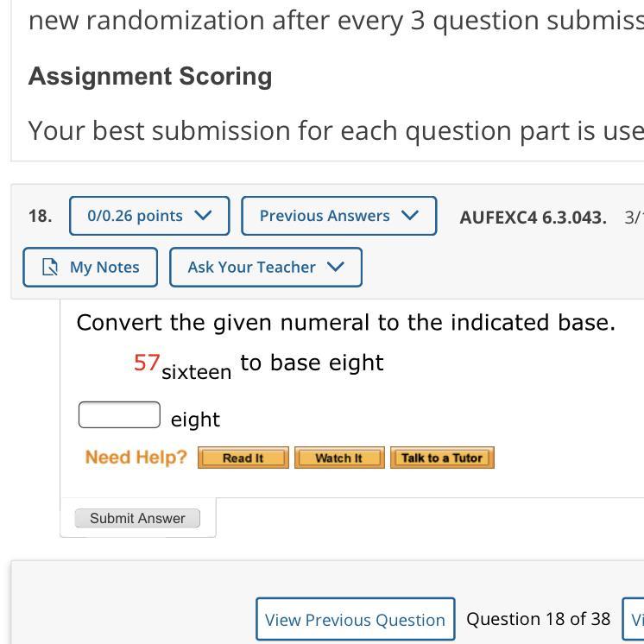Open the Previous Answers dropdown

tap(338, 216)
